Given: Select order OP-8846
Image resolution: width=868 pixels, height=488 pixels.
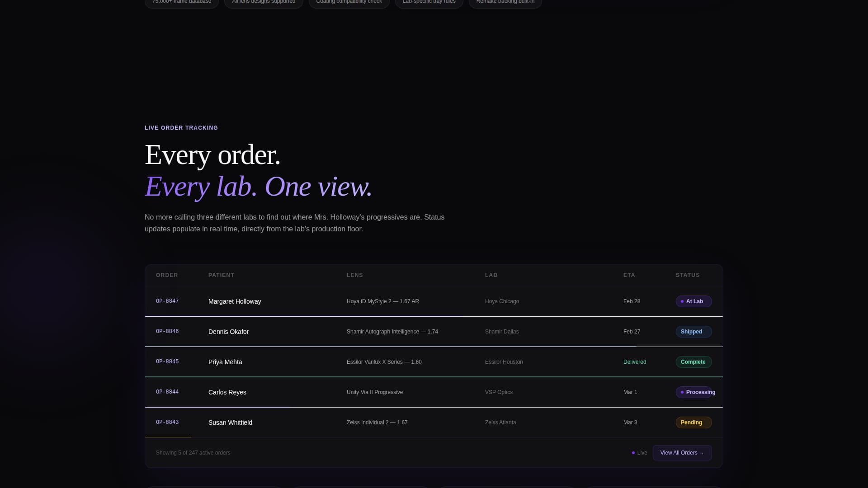Looking at the screenshot, I should tap(167, 331).
